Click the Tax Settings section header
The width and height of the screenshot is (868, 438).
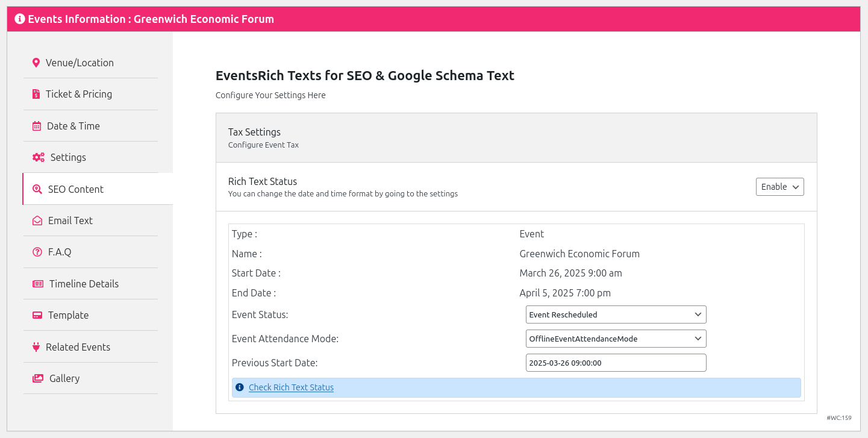(x=516, y=137)
